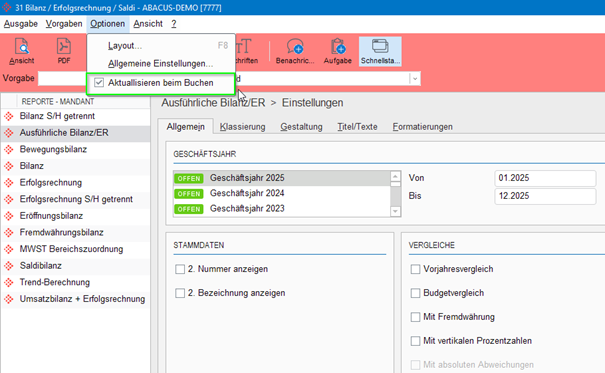Switch to the Gestaltung tab
Viewport: 605px width, 373px height.
301,127
